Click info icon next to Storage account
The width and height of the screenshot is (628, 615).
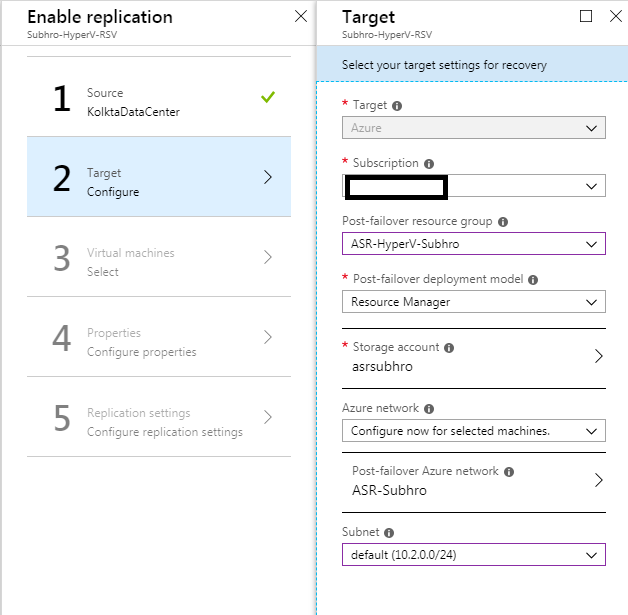tap(449, 348)
